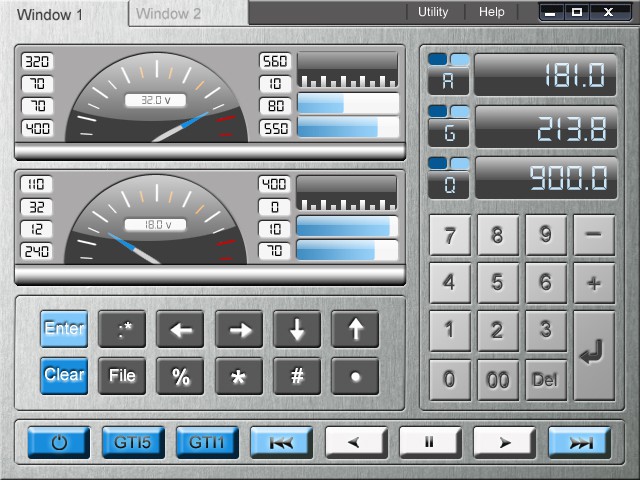Click the return arrow key on keypad
Image resolution: width=640 pixels, height=480 pixels.
point(594,354)
